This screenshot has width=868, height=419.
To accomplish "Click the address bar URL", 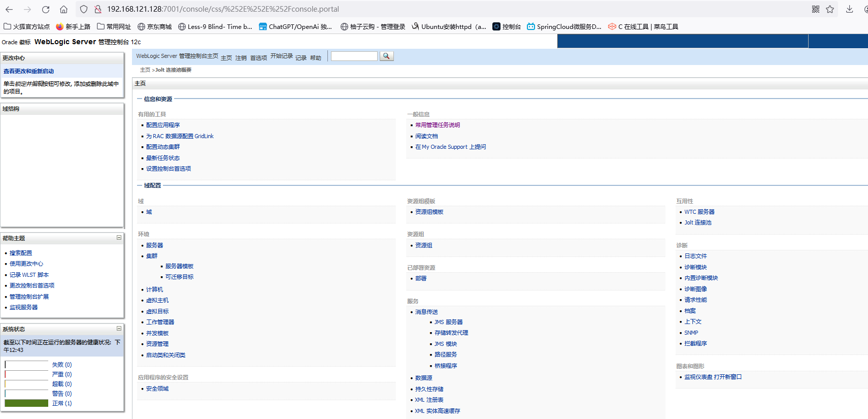I will point(223,9).
